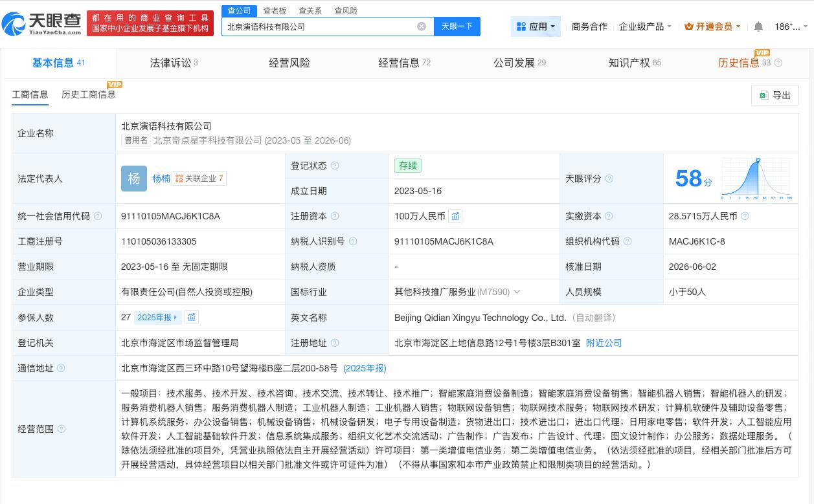
Task: Switch to 公司发展 section tab
Action: pyautogui.click(x=519, y=63)
